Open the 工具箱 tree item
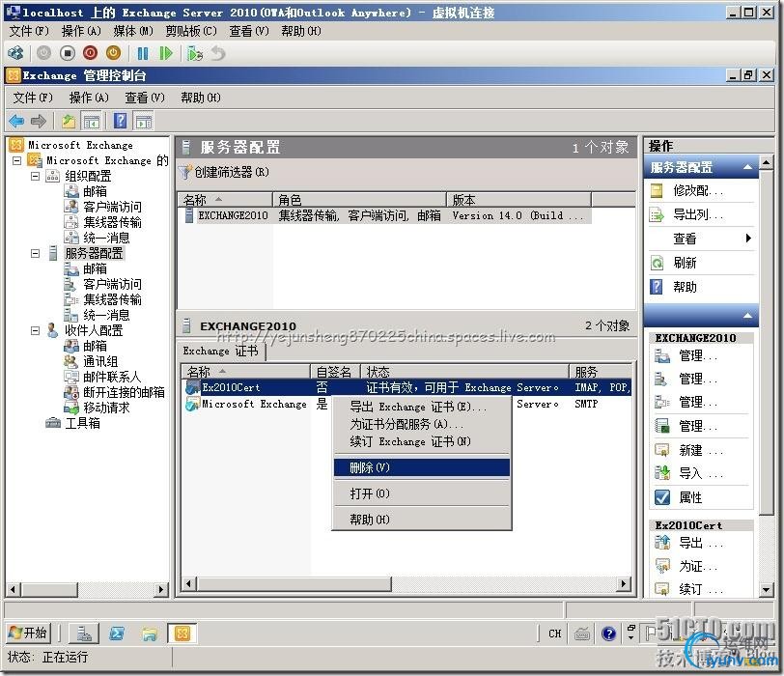Image resolution: width=784 pixels, height=676 pixels. [x=82, y=424]
